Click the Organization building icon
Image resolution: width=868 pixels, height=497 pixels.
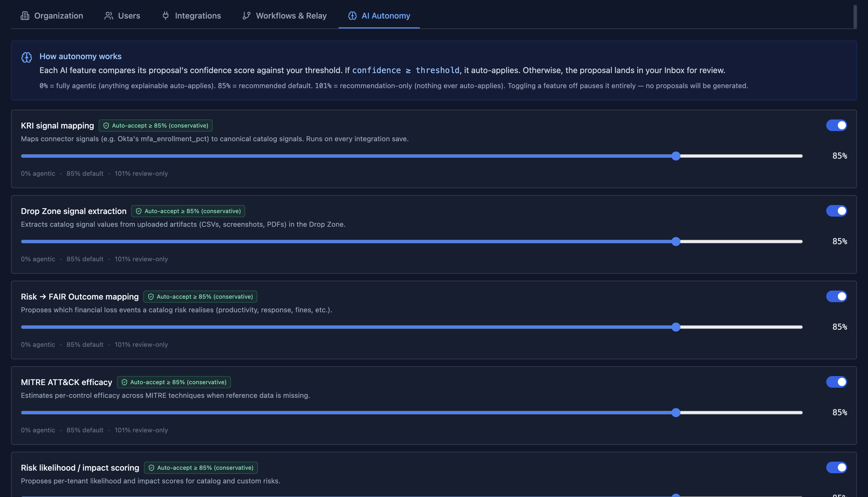click(25, 16)
